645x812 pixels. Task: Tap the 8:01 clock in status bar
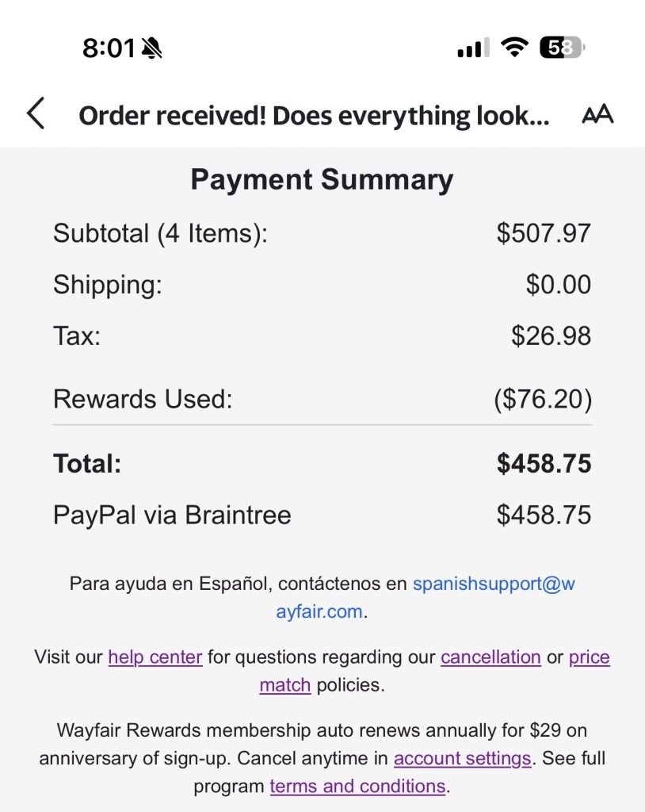click(x=109, y=48)
